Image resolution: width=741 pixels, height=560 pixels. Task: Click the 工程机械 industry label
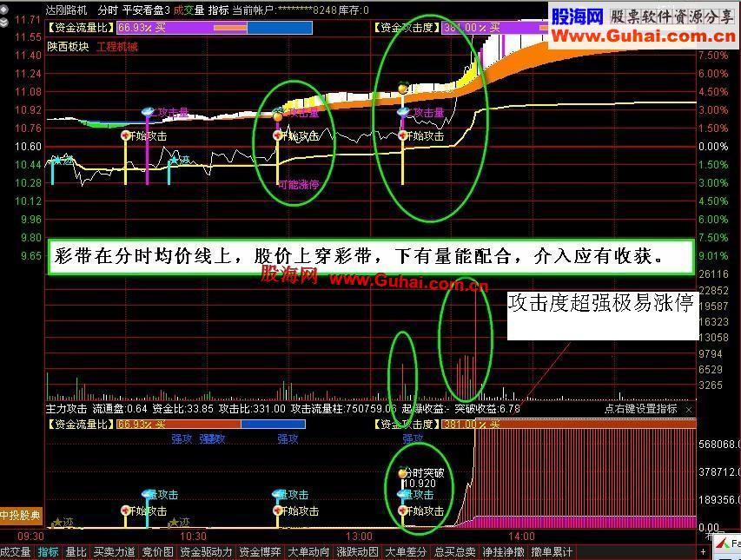point(117,47)
